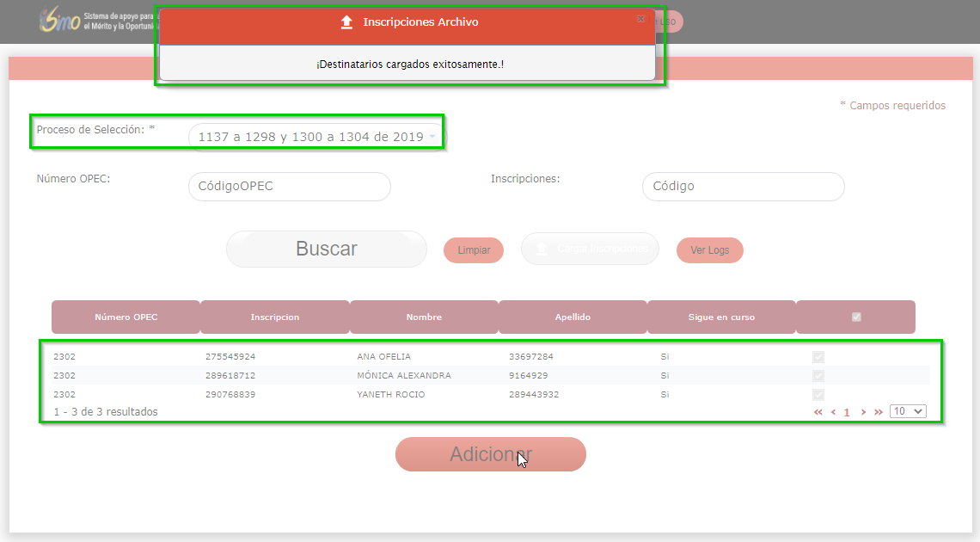Click the upload icon in Inscripciones Archivo header

[x=347, y=22]
